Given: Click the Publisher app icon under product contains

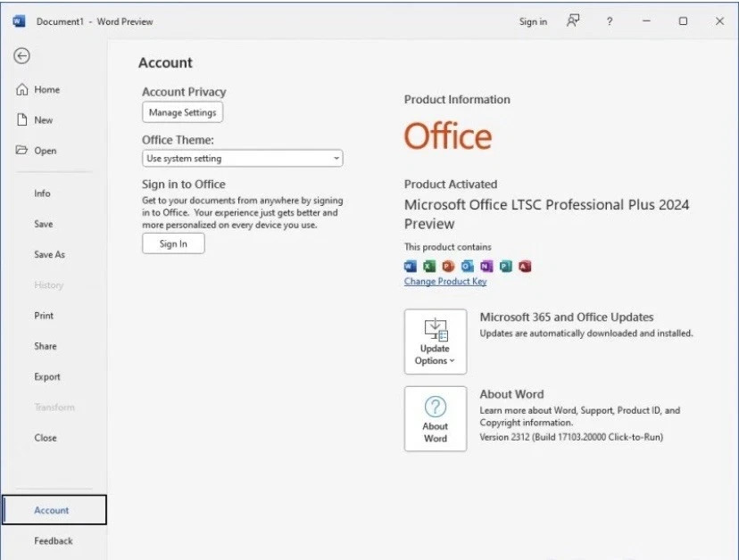Looking at the screenshot, I should click(506, 266).
